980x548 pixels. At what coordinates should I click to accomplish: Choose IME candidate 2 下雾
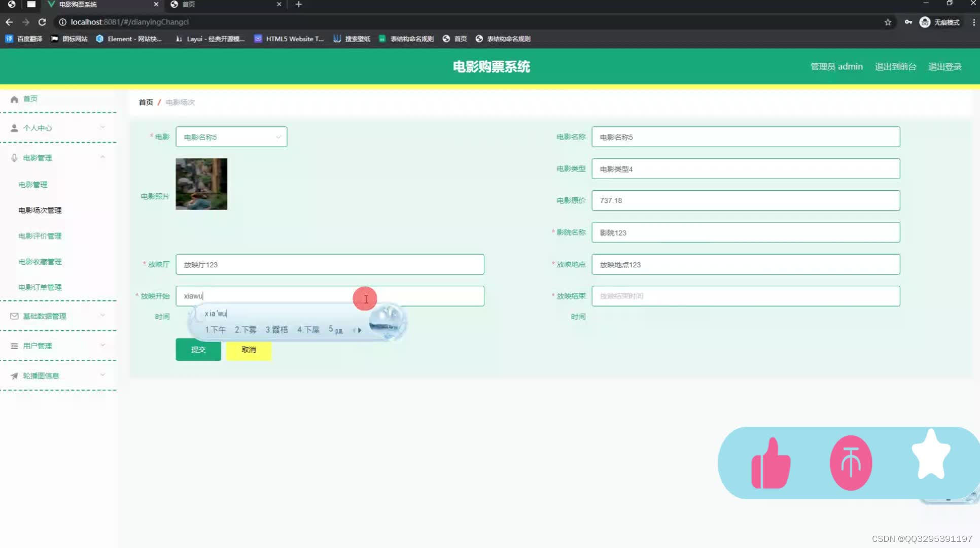pos(246,330)
